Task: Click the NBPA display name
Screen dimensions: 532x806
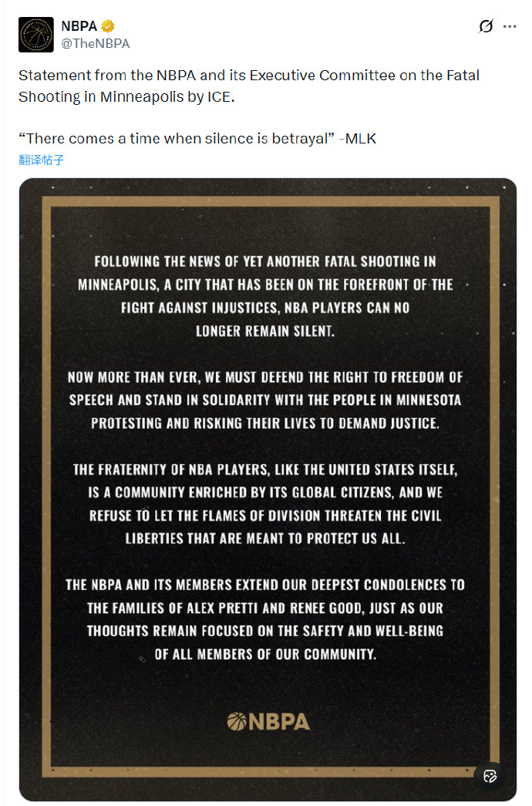Action: (x=80, y=27)
